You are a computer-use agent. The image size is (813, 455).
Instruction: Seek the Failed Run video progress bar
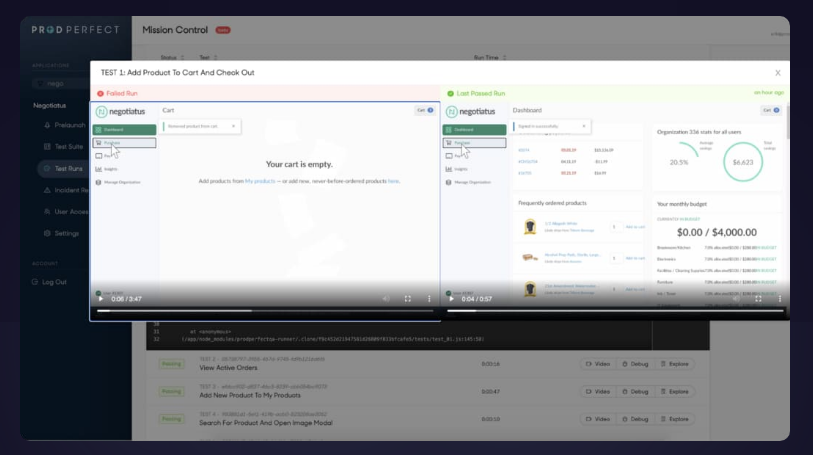click(265, 311)
